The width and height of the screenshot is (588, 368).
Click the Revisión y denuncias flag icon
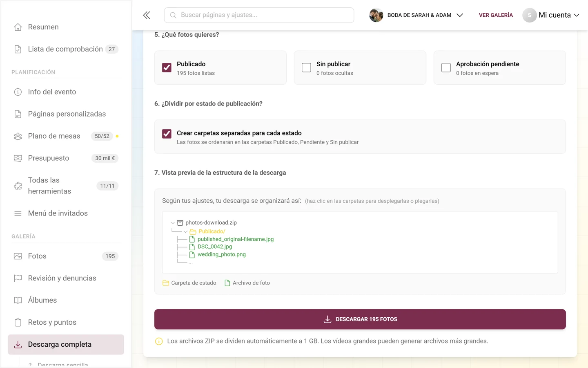pos(18,278)
